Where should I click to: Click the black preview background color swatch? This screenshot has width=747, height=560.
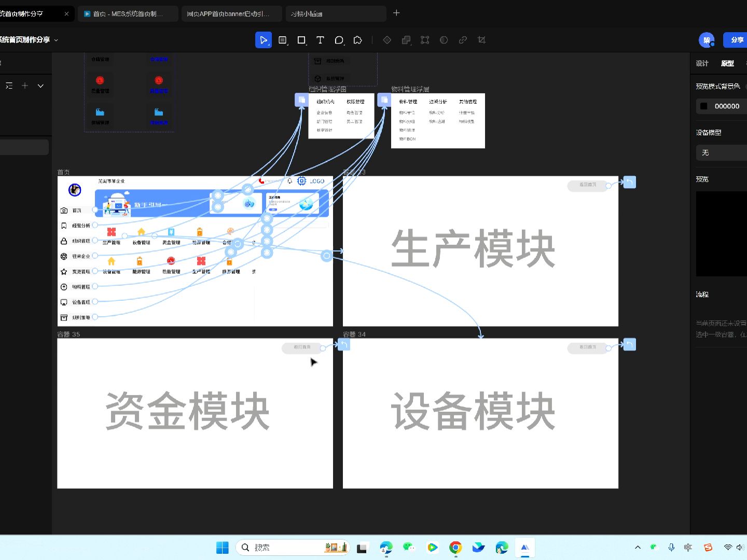point(704,106)
